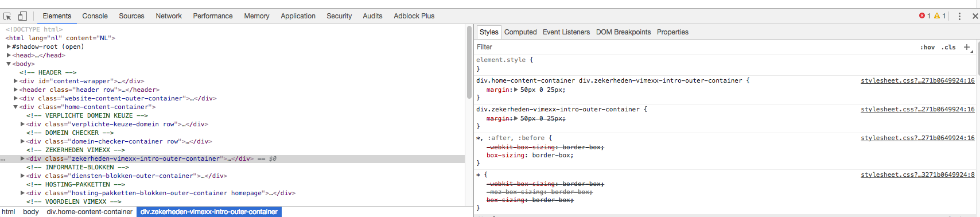Open the Audits tab
Viewport: 980px width, 217px height.
point(372,16)
